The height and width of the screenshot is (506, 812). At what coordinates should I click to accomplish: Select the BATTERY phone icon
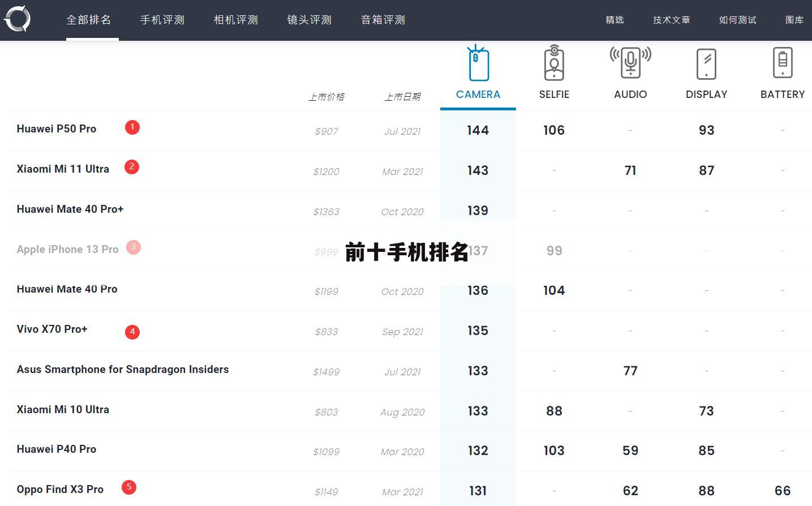pyautogui.click(x=783, y=62)
